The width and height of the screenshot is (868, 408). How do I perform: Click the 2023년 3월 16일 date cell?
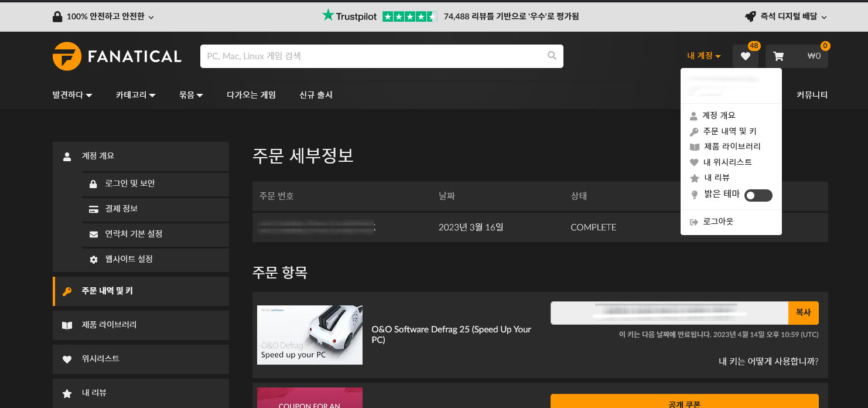(471, 227)
